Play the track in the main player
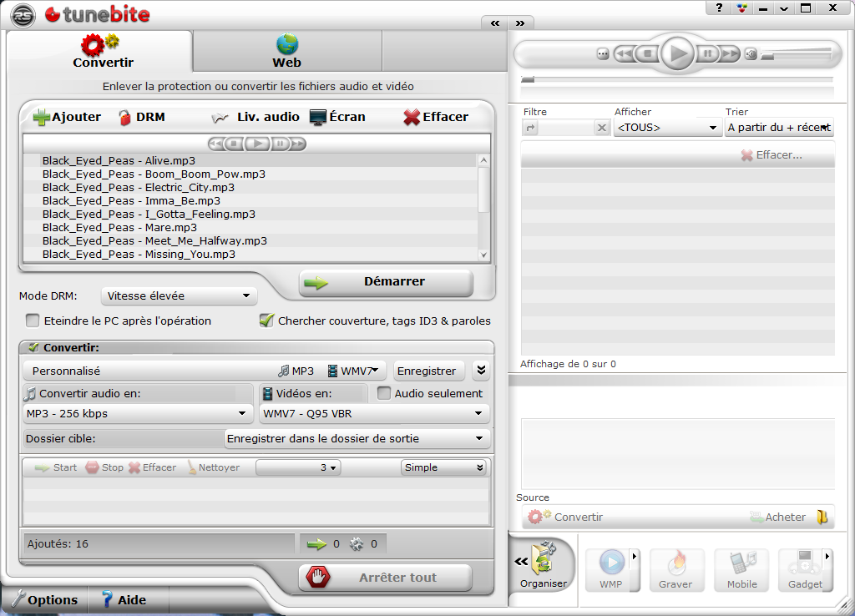855x616 pixels. pyautogui.click(x=678, y=53)
